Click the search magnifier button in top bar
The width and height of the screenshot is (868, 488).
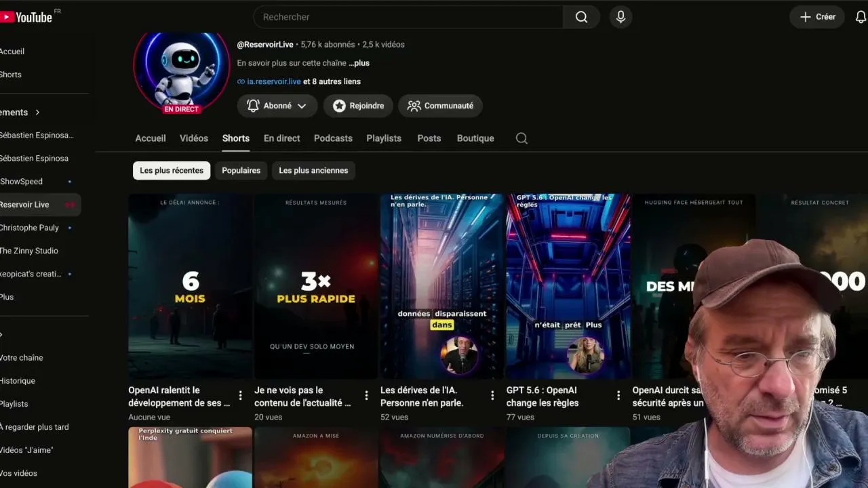581,17
